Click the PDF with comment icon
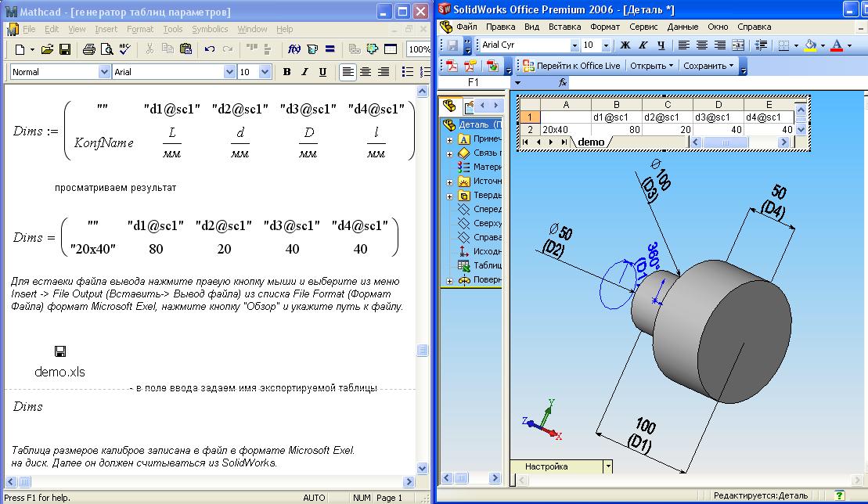The image size is (868, 504). [x=470, y=66]
